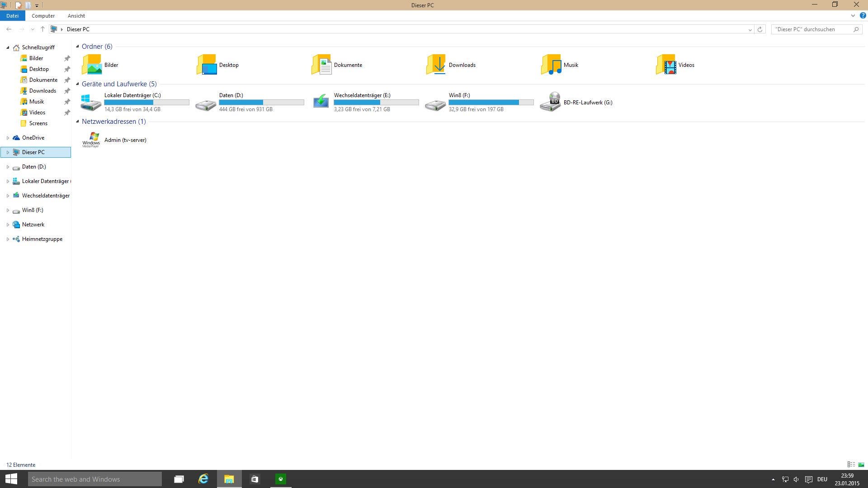Expand the Heimnetzgruppe tree node
Viewport: 868px width, 488px height.
(x=8, y=239)
